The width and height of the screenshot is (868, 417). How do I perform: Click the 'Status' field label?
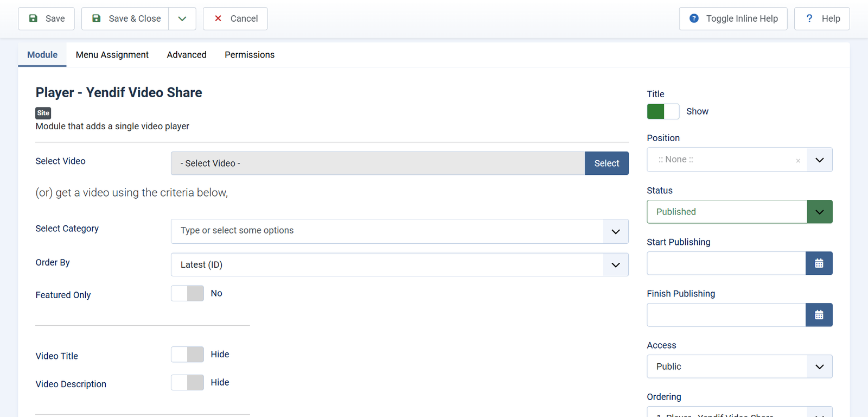(x=660, y=191)
